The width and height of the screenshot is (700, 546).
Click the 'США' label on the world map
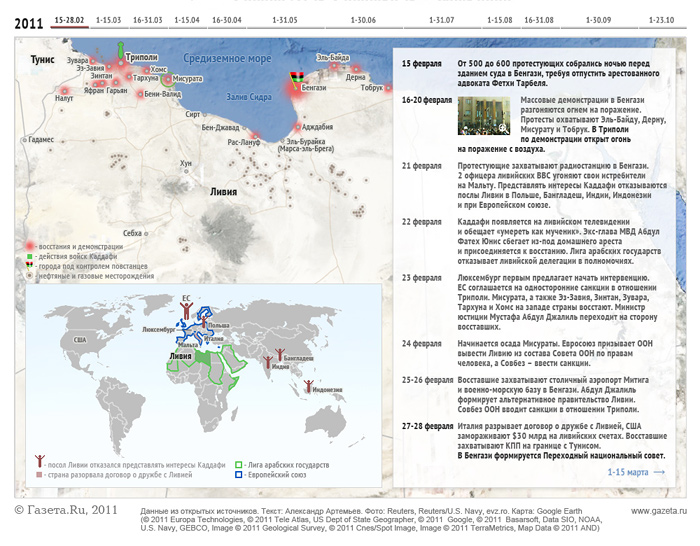point(80,340)
